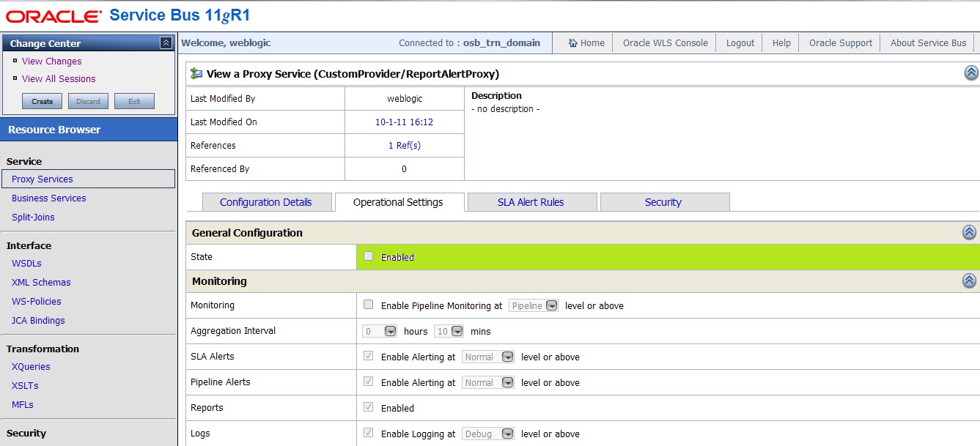Screen dimensions: 980x446
Task: Open Oracle Support link
Action: [x=841, y=43]
